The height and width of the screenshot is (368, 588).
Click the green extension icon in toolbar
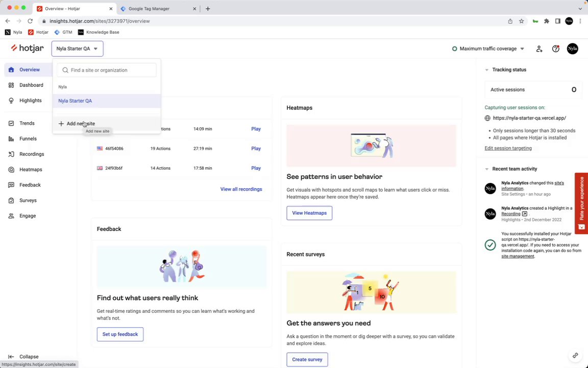[x=535, y=21]
